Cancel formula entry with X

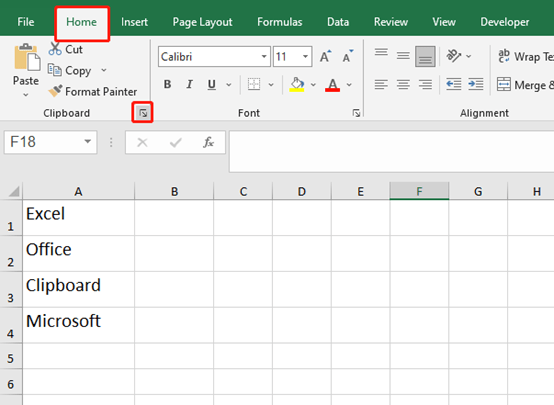tap(142, 142)
